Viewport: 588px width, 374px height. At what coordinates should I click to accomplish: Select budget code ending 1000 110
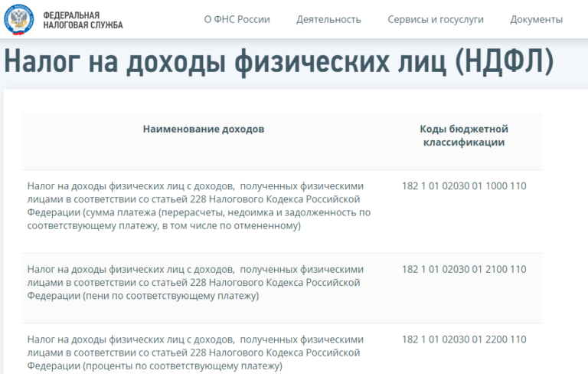coord(464,185)
